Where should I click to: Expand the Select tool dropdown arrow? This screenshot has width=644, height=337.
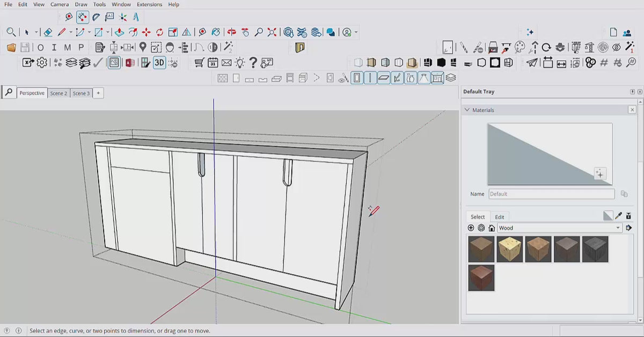tap(36, 32)
